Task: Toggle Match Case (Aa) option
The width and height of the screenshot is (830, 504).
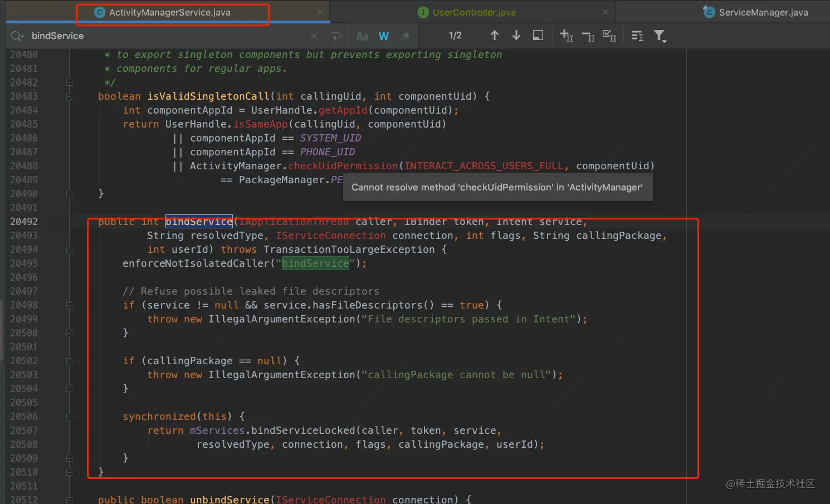Action: coord(362,36)
